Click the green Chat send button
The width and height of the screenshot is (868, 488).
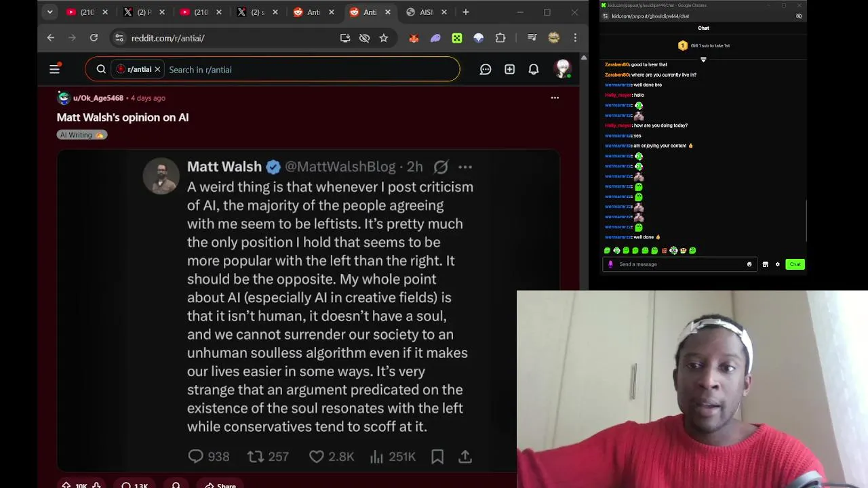pyautogui.click(x=795, y=264)
